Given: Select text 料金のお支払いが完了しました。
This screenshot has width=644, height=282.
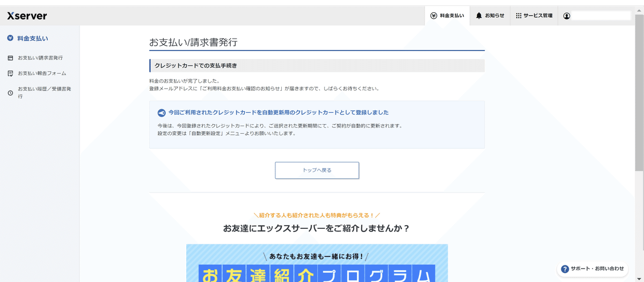Looking at the screenshot, I should [x=185, y=81].
